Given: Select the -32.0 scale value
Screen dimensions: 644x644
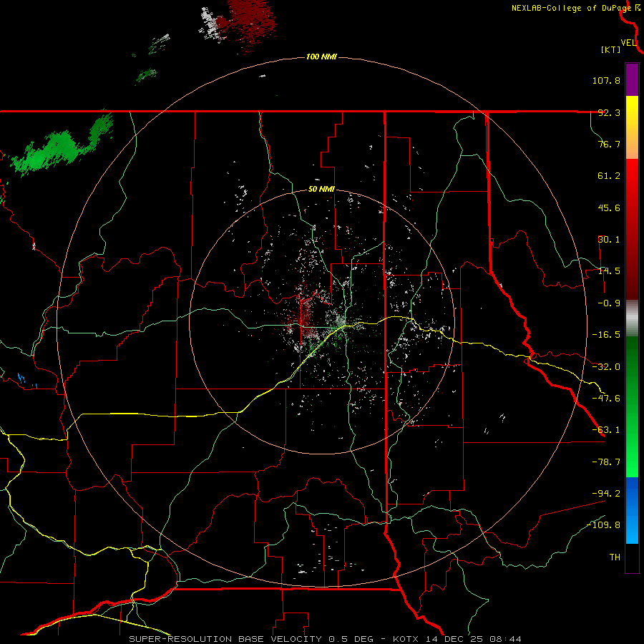Looking at the screenshot, I should (x=606, y=367).
